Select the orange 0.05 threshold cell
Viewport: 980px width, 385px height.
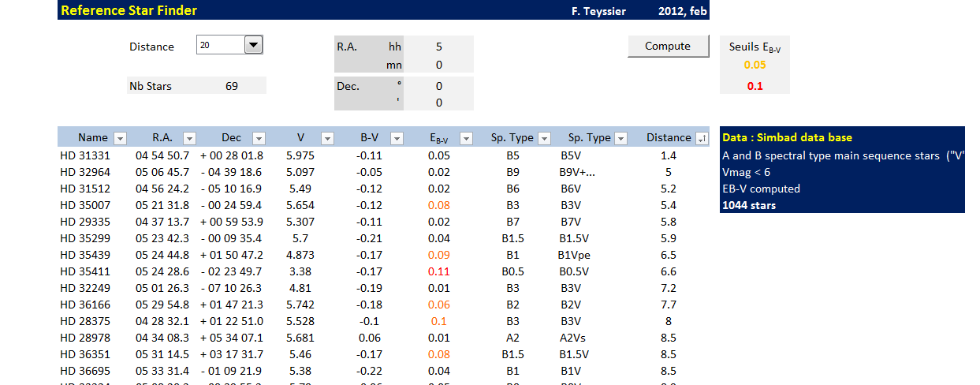755,65
